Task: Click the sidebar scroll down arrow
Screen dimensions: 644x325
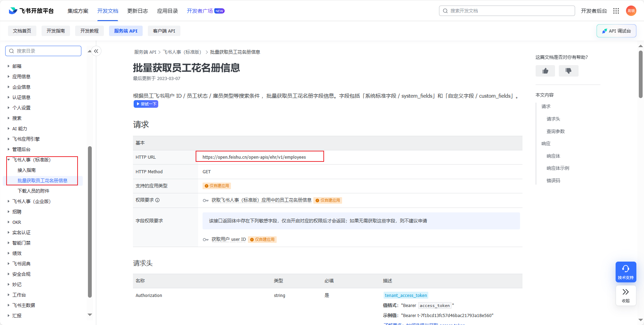Action: [90, 315]
